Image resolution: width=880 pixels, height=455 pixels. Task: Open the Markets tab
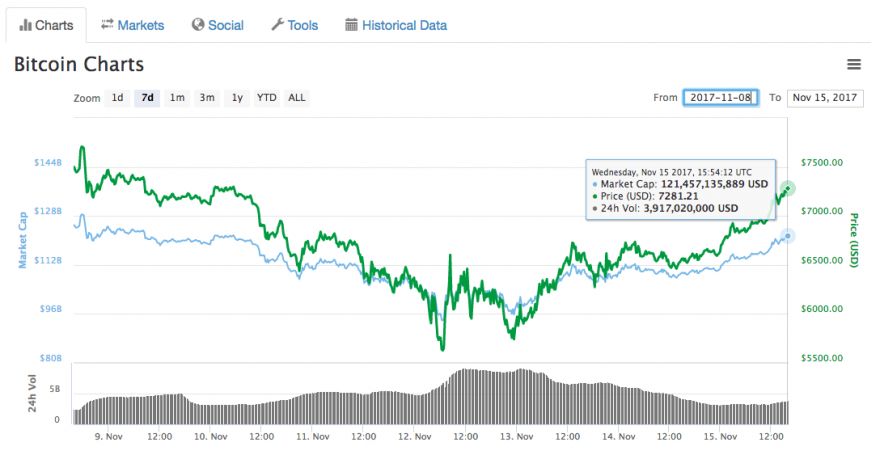132,25
